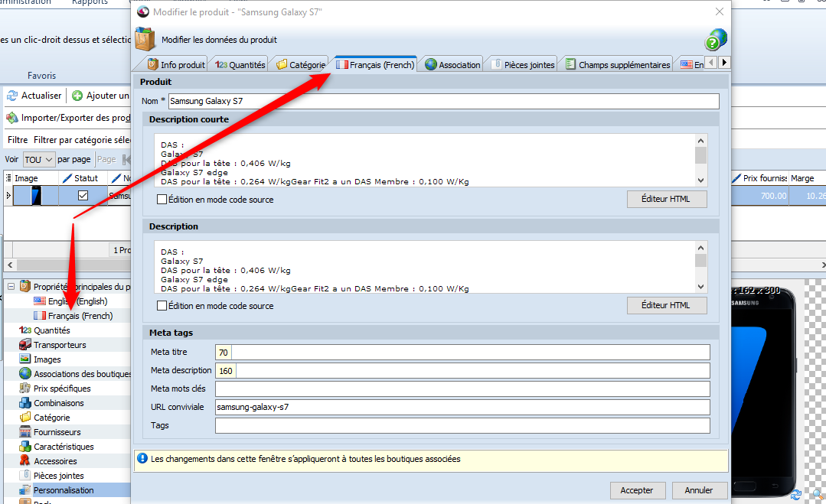Viewport: 826px width, 504px height.
Task: Click the Samsung Galaxy S7 phone preview image
Action: click(763, 392)
